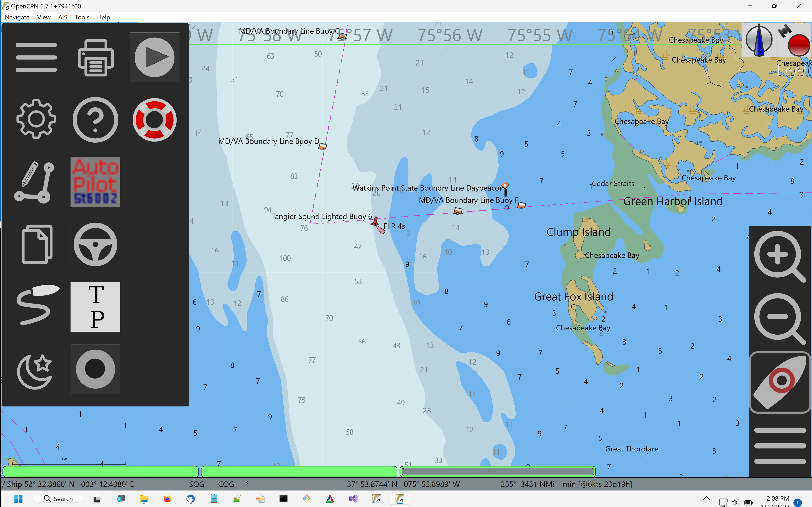The height and width of the screenshot is (507, 812).
Task: Click the round record circle icon
Action: click(x=95, y=369)
